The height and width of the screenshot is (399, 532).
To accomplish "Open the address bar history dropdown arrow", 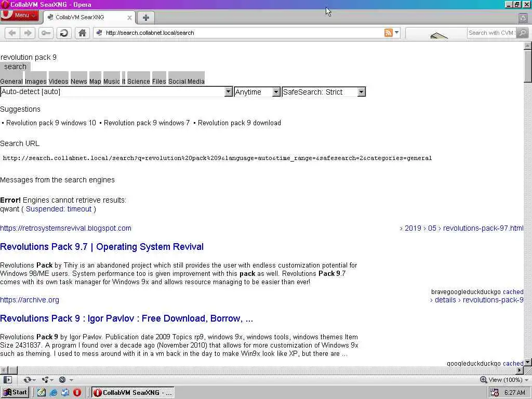I will point(396,33).
